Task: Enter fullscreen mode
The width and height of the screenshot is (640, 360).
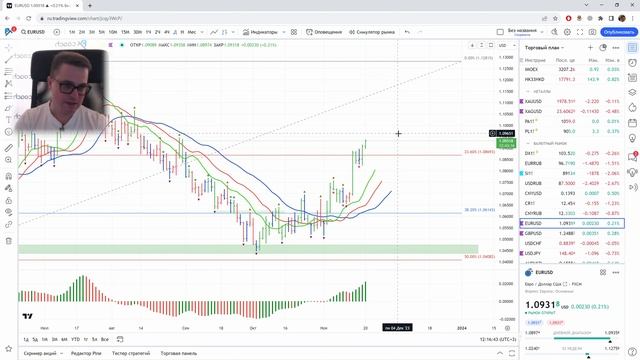Action: pyautogui.click(x=580, y=32)
